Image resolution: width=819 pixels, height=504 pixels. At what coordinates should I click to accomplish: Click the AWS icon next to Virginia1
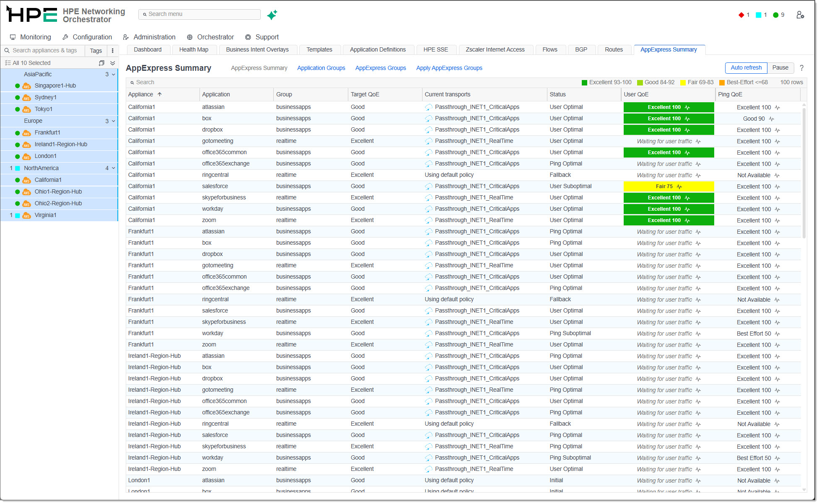click(26, 215)
